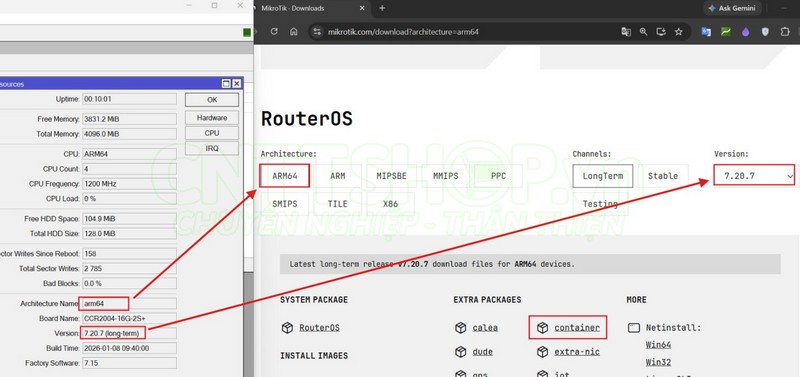
Task: Click the Free HDD Space value field
Action: [x=129, y=219]
